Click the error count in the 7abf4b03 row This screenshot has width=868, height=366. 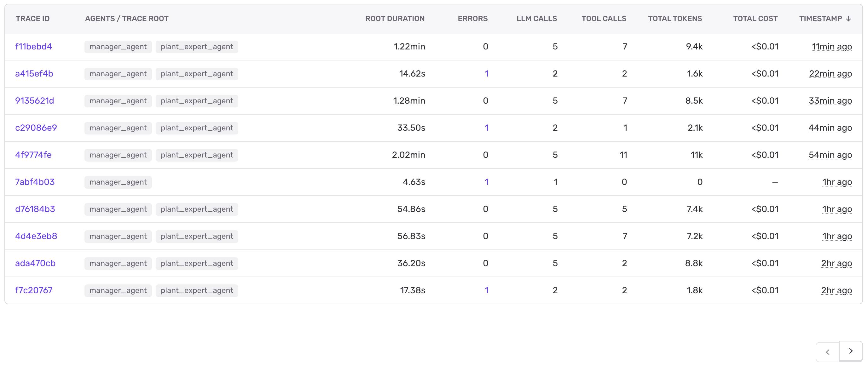point(486,182)
